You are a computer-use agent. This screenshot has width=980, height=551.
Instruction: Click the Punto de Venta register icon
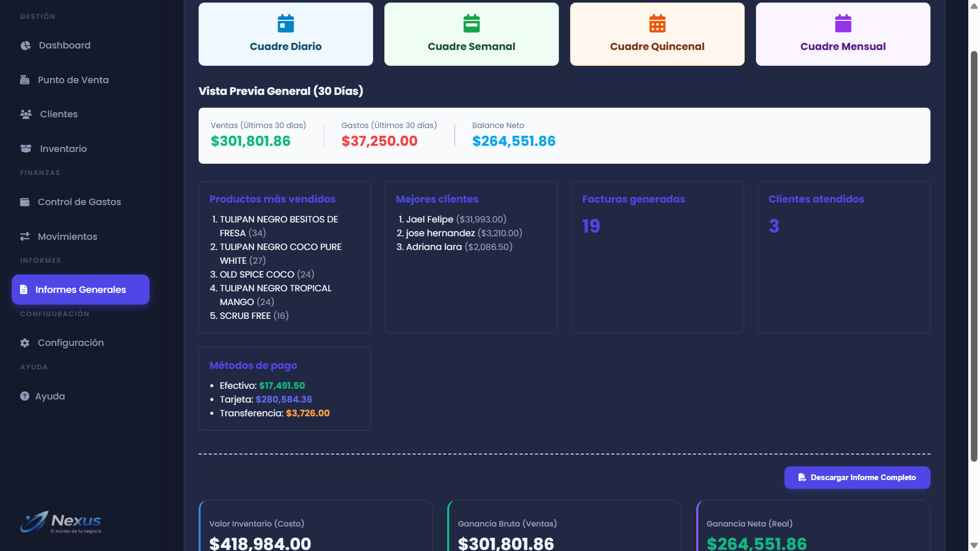coord(24,80)
